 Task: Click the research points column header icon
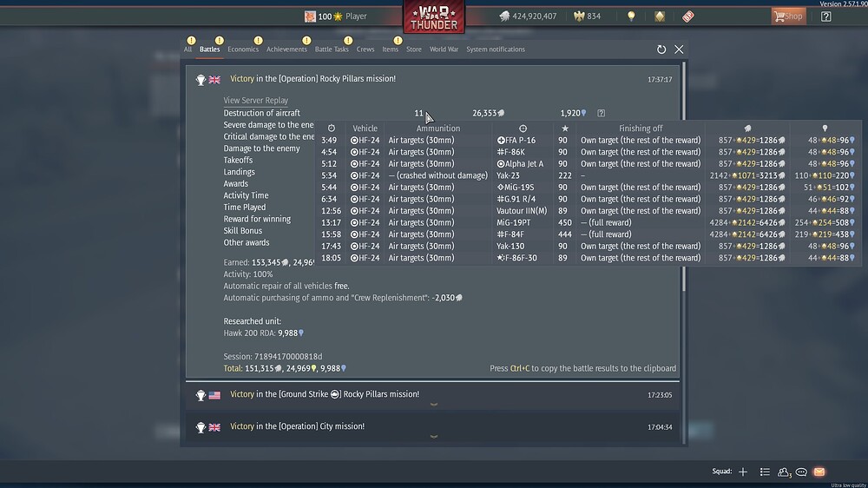click(x=825, y=128)
